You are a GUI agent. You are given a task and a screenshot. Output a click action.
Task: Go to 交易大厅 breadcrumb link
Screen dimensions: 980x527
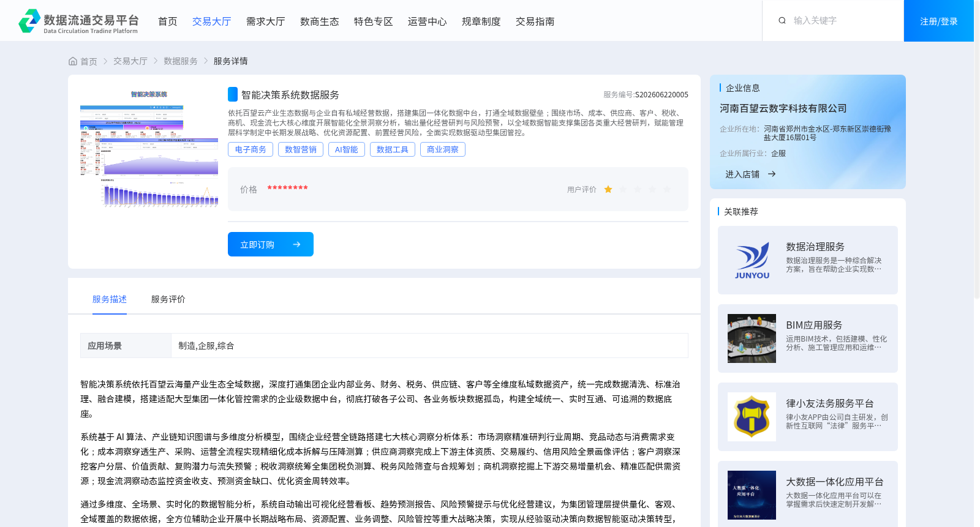pyautogui.click(x=130, y=61)
